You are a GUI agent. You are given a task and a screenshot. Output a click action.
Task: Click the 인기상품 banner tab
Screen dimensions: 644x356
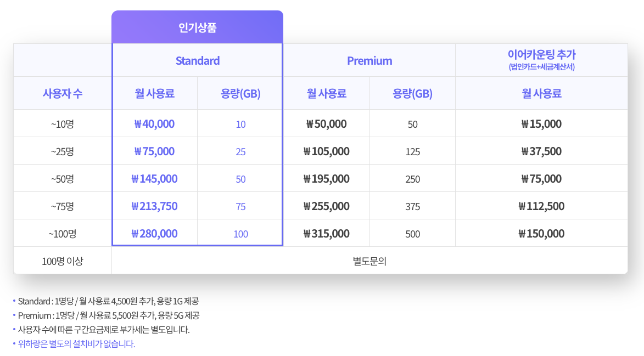click(x=197, y=27)
